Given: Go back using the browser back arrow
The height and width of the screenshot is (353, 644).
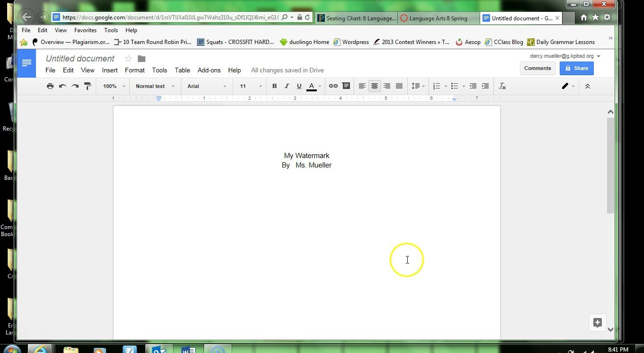Looking at the screenshot, I should [x=27, y=18].
